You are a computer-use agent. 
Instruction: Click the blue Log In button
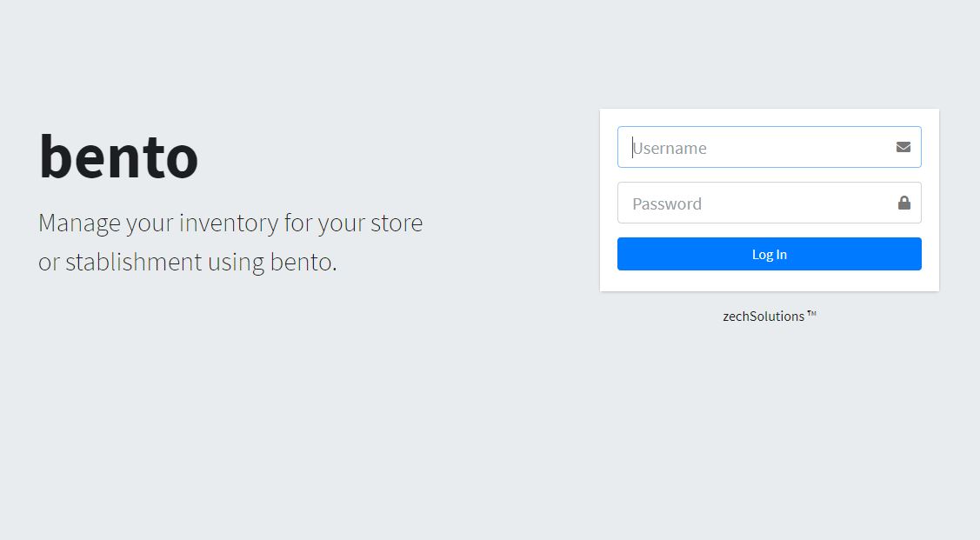pyautogui.click(x=769, y=254)
